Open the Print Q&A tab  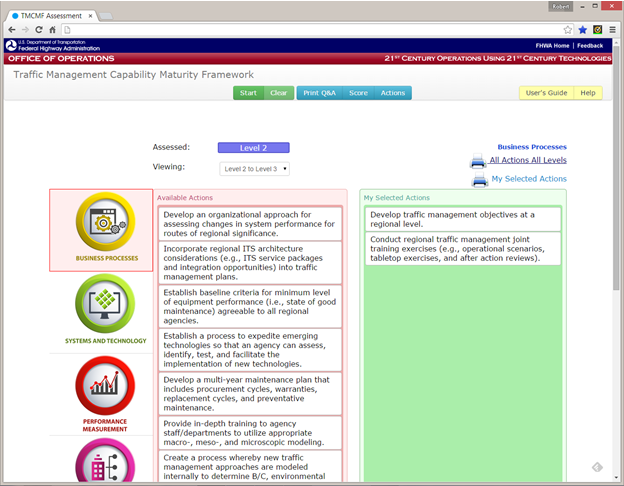(319, 93)
